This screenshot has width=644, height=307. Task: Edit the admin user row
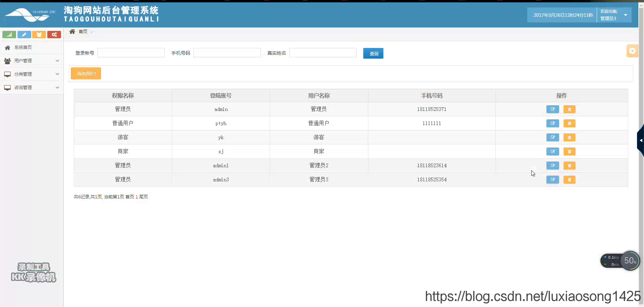(553, 109)
